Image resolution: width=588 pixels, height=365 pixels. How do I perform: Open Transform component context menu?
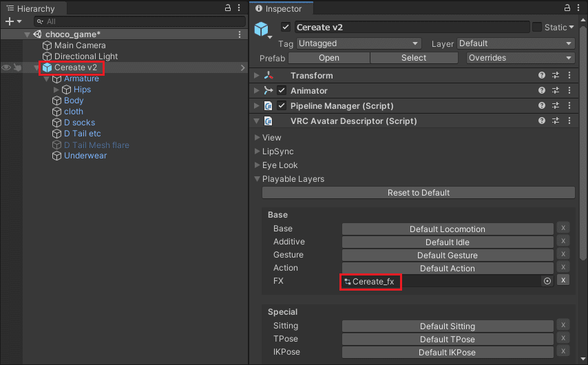pos(569,75)
